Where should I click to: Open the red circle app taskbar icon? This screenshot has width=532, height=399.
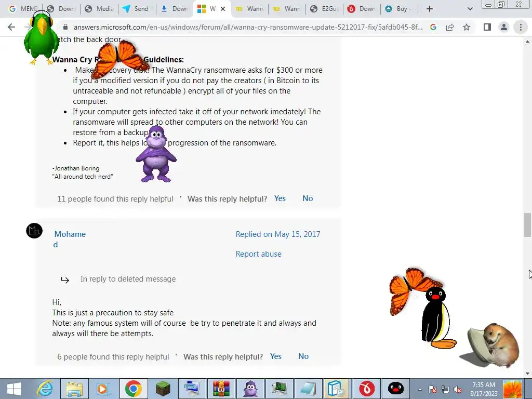[367, 389]
